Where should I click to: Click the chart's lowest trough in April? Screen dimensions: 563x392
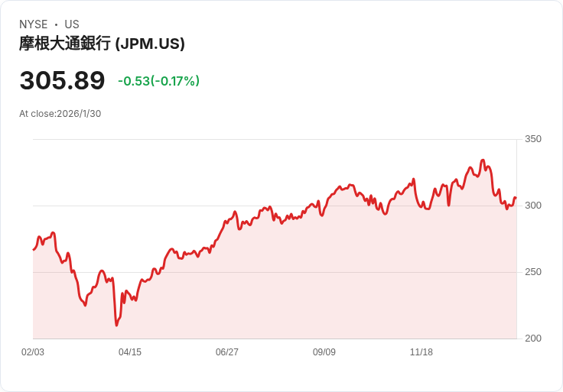(116, 325)
